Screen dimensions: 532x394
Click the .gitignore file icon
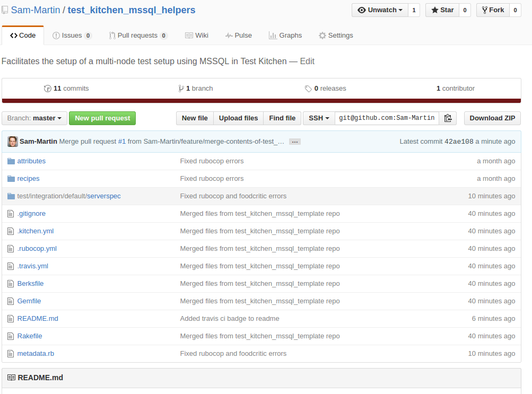[x=11, y=214]
